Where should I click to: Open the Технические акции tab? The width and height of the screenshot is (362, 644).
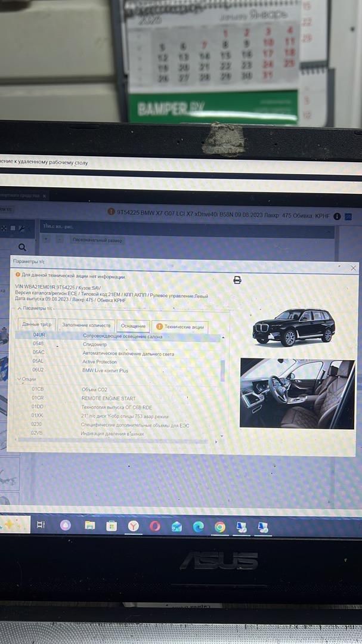coord(180,327)
